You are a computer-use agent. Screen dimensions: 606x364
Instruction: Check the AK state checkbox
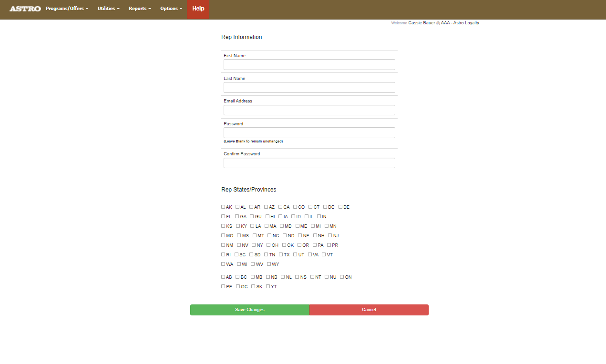223,207
